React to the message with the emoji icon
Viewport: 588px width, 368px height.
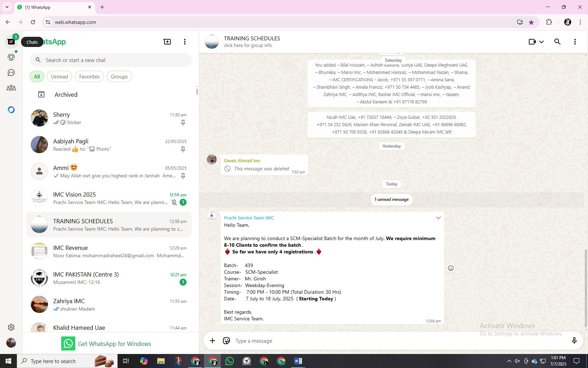pos(451,268)
